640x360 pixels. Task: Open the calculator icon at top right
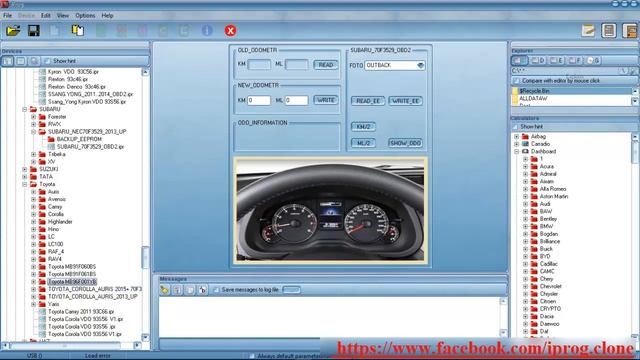(609, 31)
